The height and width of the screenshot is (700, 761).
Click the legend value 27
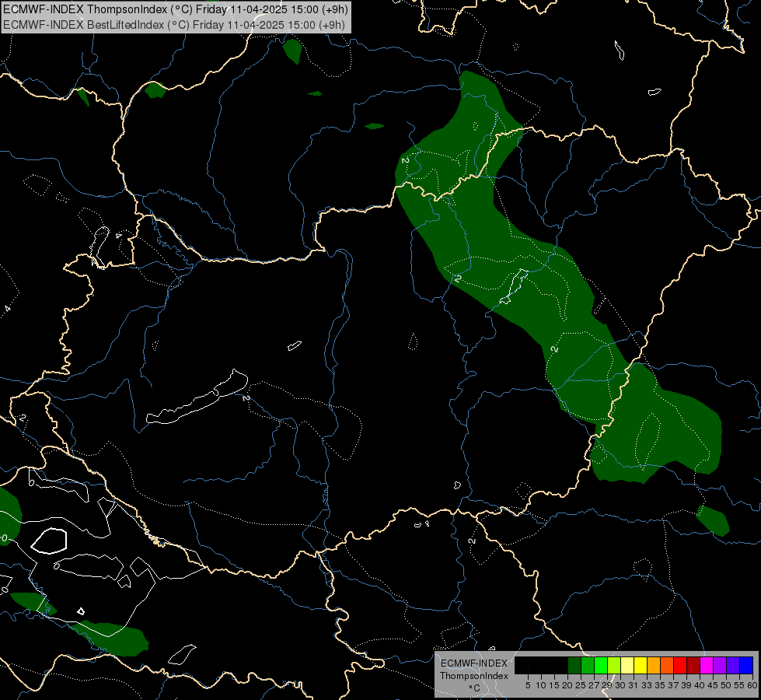(x=594, y=685)
